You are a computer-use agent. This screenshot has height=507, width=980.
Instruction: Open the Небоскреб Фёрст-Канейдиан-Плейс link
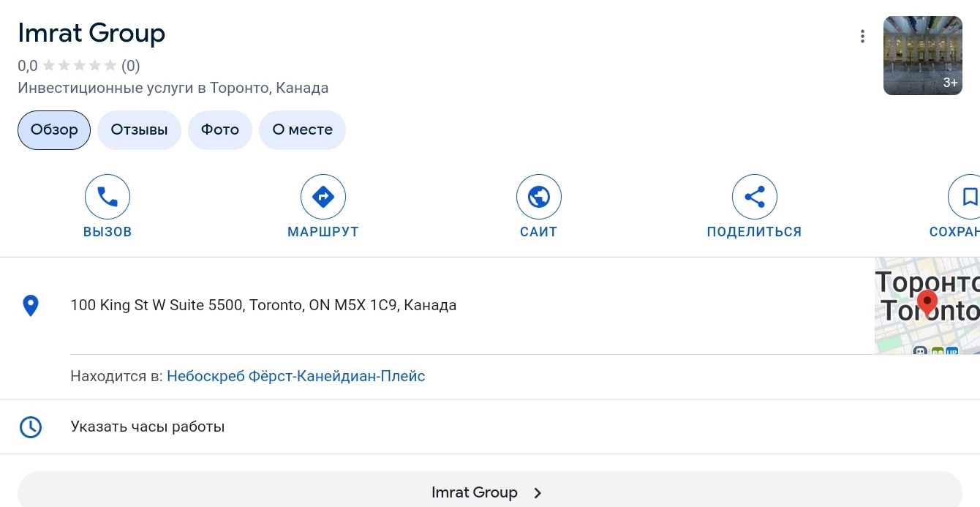click(295, 377)
